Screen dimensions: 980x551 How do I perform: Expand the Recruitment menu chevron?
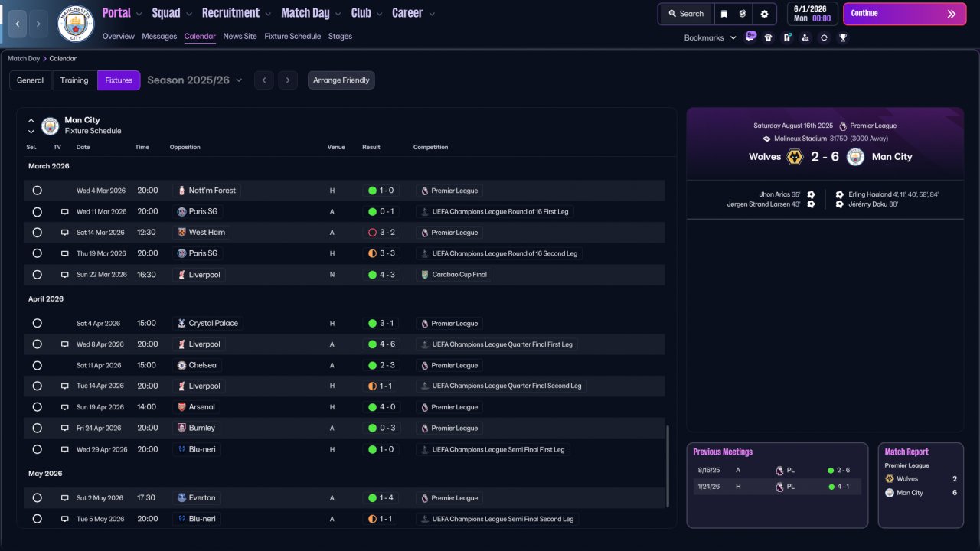point(267,14)
